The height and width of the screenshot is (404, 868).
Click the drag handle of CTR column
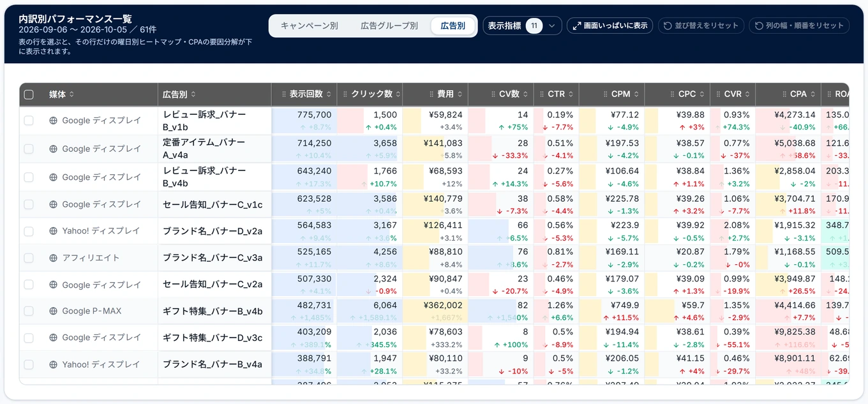point(542,94)
